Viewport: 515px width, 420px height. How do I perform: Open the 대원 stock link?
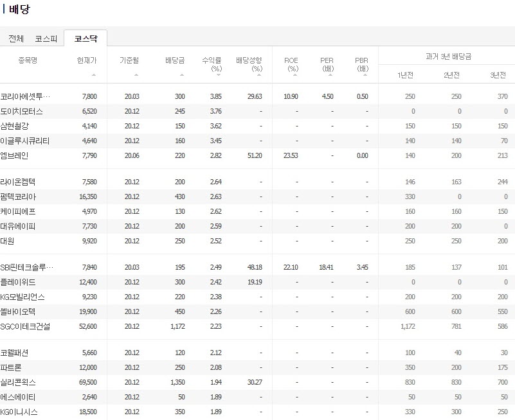point(7,241)
